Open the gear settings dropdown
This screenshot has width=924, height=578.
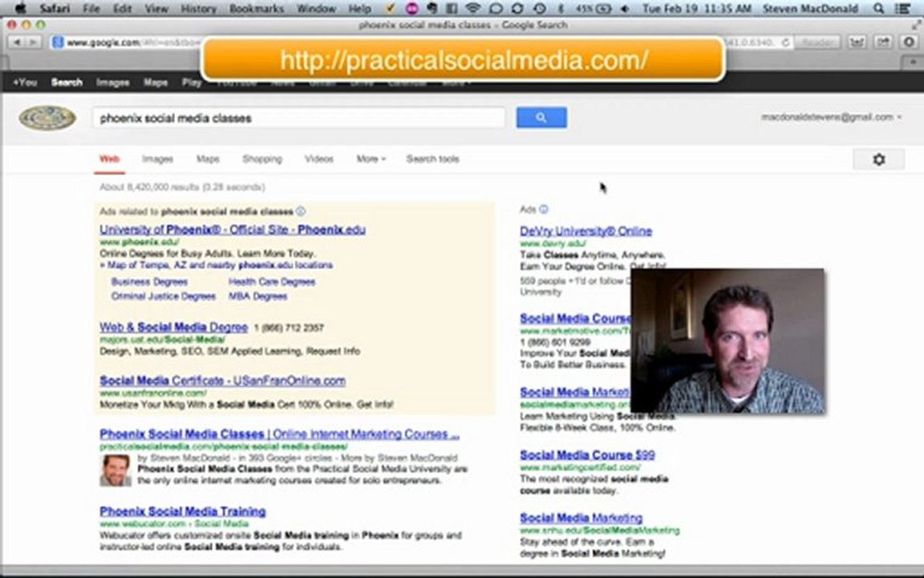(x=878, y=159)
